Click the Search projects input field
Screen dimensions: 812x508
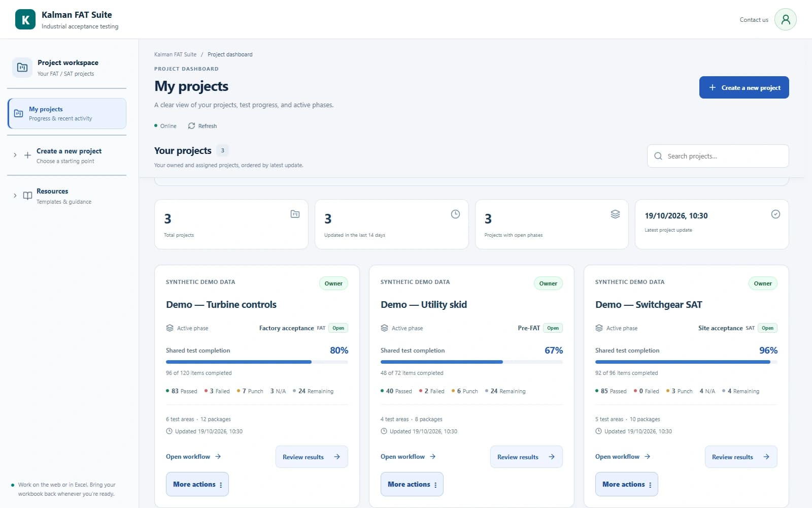coord(718,156)
